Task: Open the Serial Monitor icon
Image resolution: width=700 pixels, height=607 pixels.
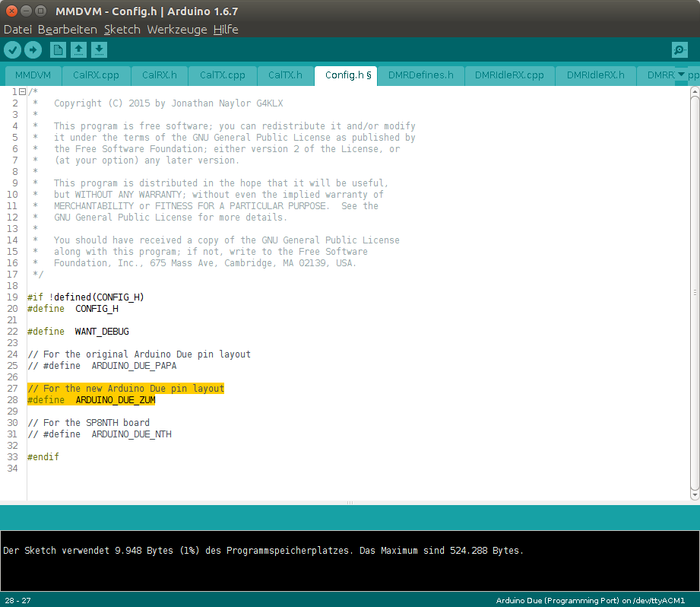Action: coord(679,49)
